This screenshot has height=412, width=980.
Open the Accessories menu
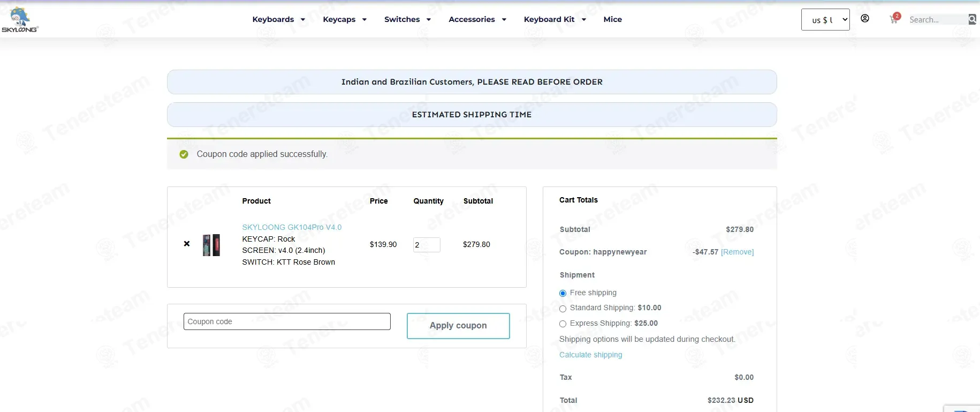point(472,19)
